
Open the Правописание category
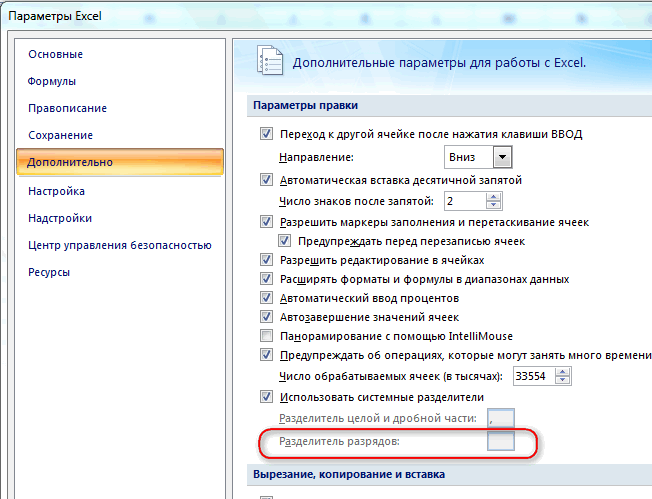67,108
